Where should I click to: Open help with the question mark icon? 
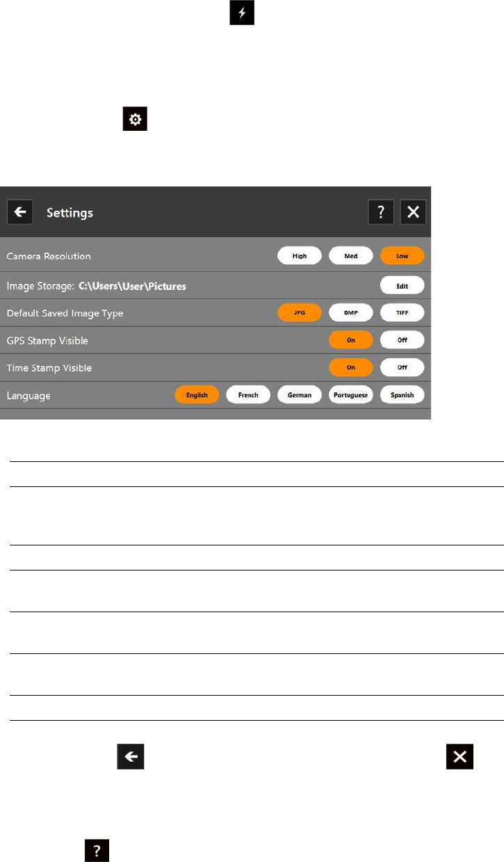click(x=380, y=212)
